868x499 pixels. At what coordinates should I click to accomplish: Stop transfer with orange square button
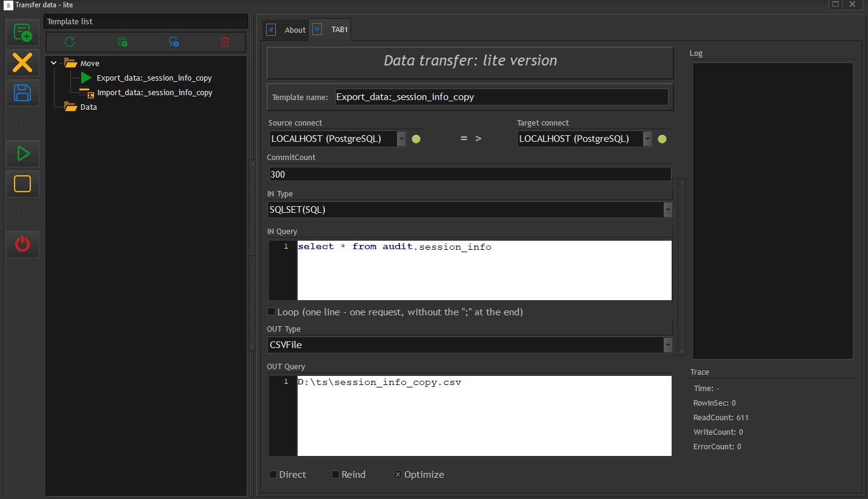(22, 184)
